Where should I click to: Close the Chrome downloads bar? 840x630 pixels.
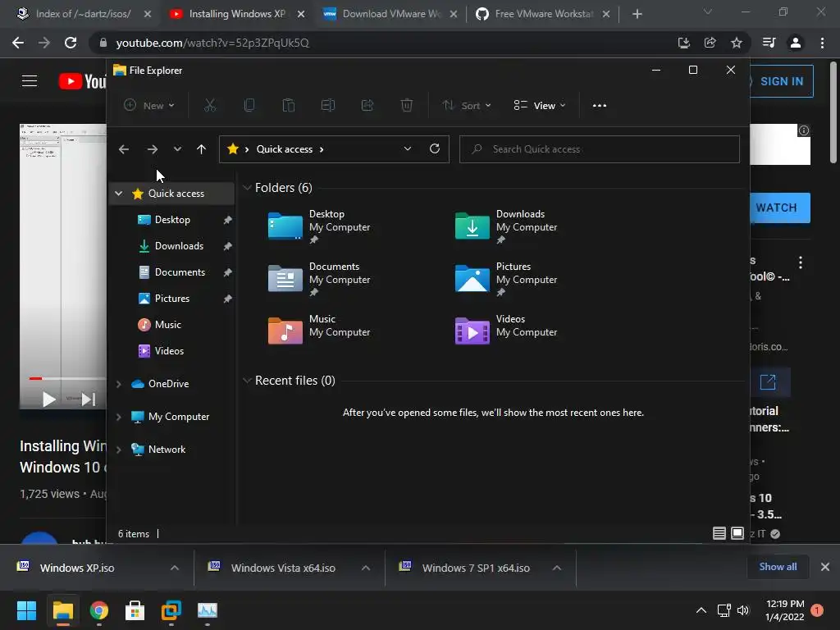825,567
